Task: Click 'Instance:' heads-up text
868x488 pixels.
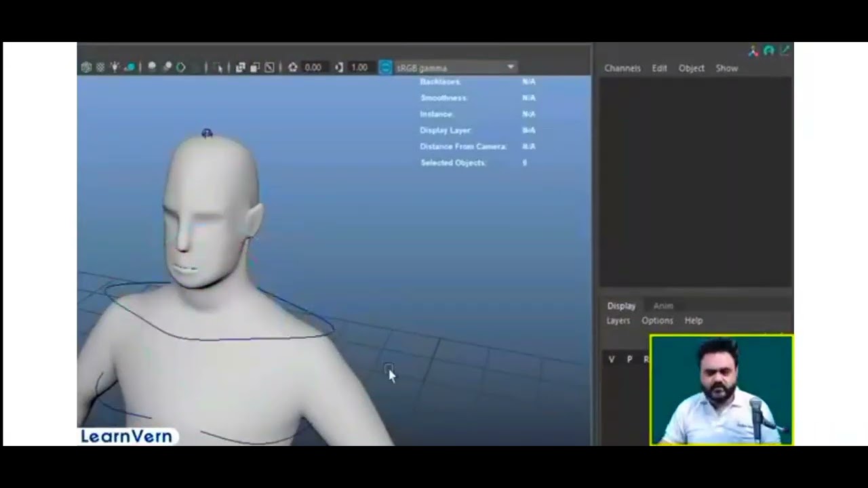Action: click(437, 114)
